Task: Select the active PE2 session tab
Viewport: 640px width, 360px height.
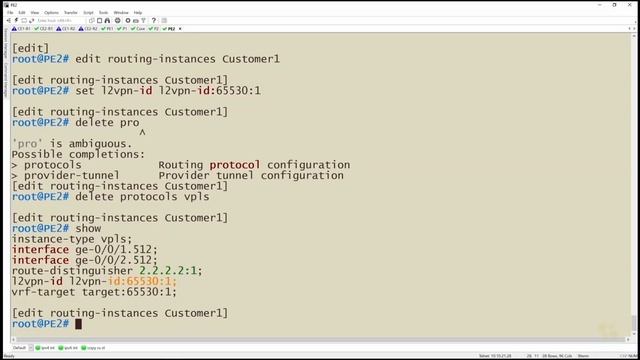Action: pyautogui.click(x=169, y=29)
